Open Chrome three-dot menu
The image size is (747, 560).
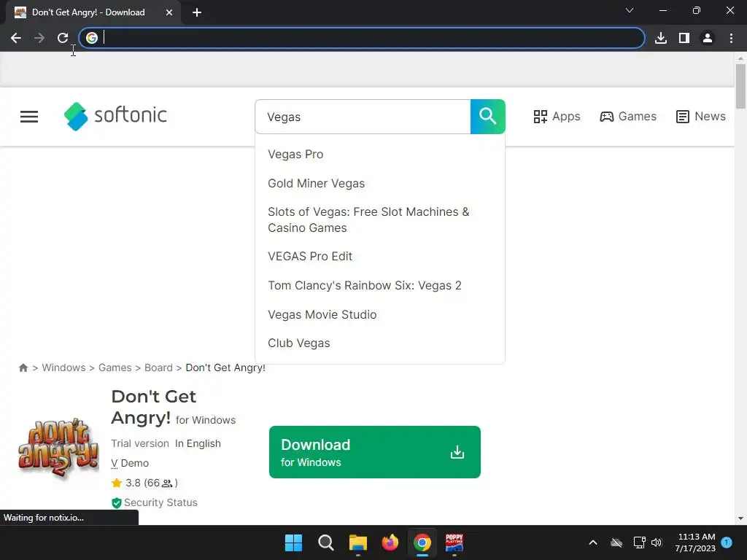coord(731,38)
